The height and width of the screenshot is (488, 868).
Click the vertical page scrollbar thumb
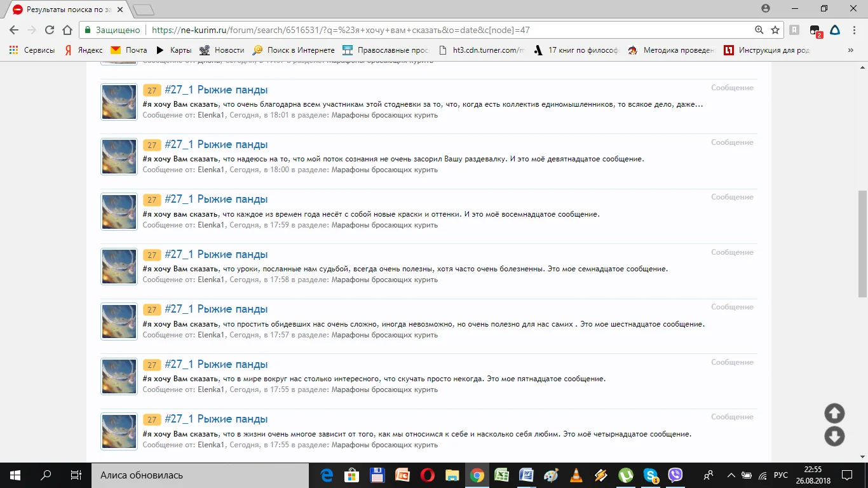tap(862, 243)
